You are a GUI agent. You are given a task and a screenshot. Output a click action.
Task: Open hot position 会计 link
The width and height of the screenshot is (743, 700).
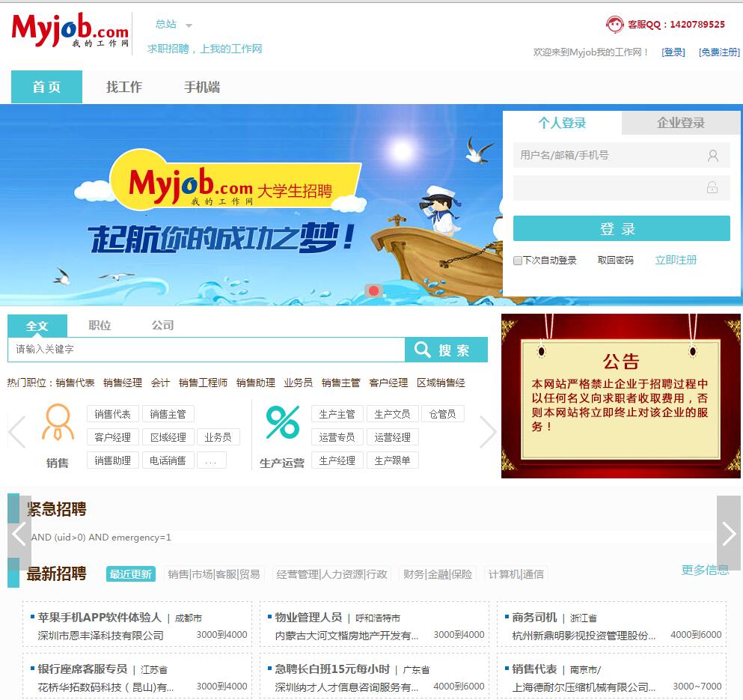click(x=160, y=383)
